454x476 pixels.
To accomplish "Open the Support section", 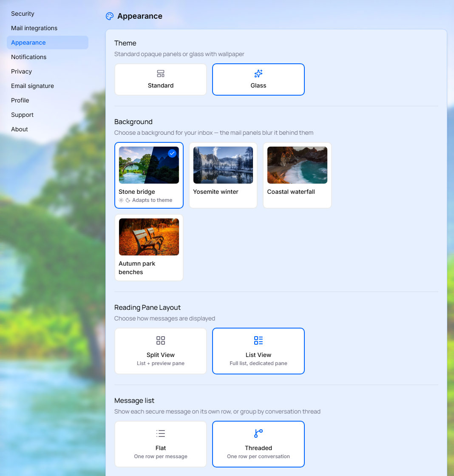I will click(48, 115).
